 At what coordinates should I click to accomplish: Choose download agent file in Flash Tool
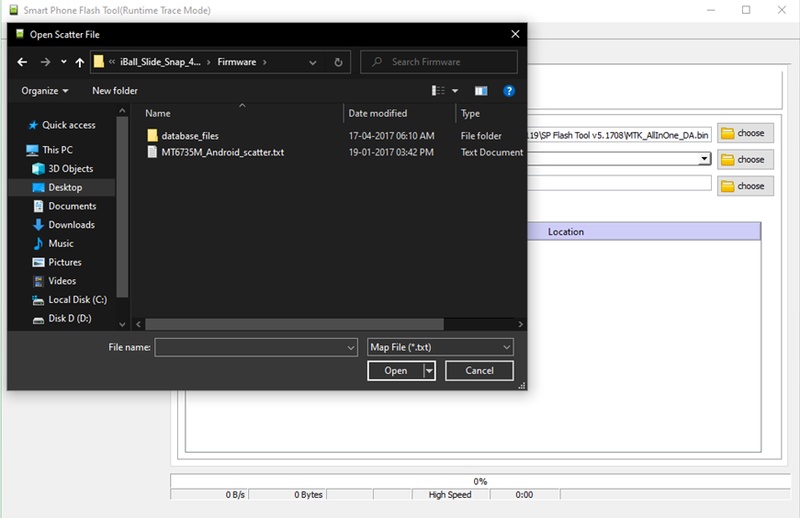(x=745, y=133)
